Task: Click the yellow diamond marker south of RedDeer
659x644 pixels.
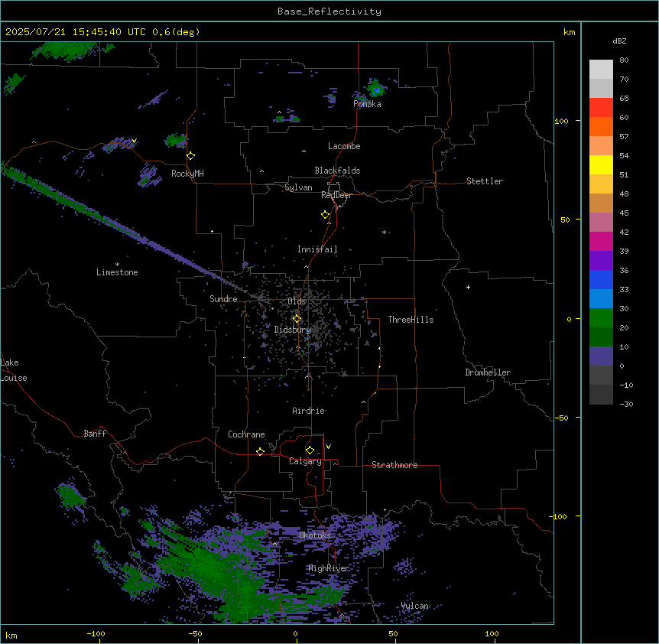Action: 326,215
